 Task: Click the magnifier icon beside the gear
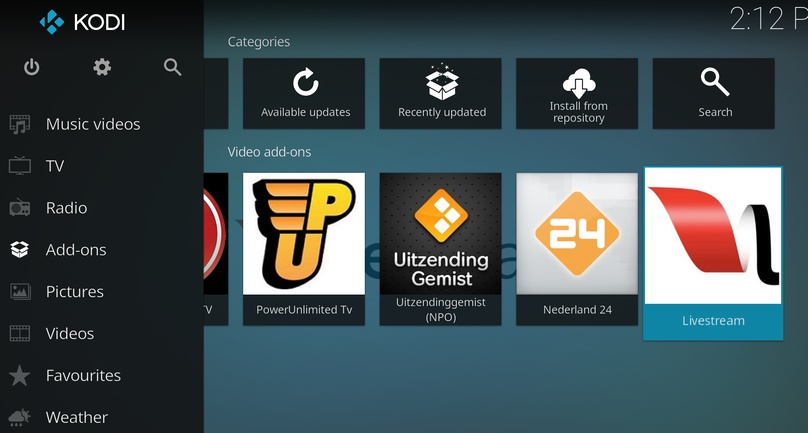tap(173, 67)
